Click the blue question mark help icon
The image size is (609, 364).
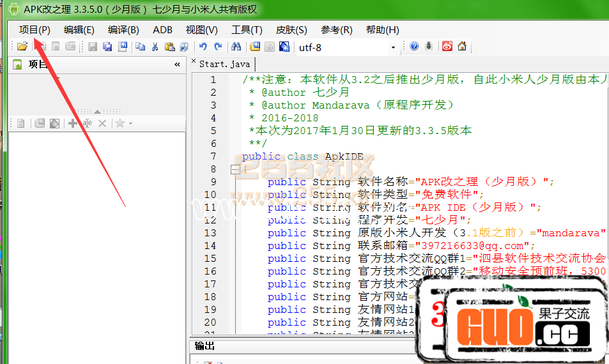click(x=414, y=47)
